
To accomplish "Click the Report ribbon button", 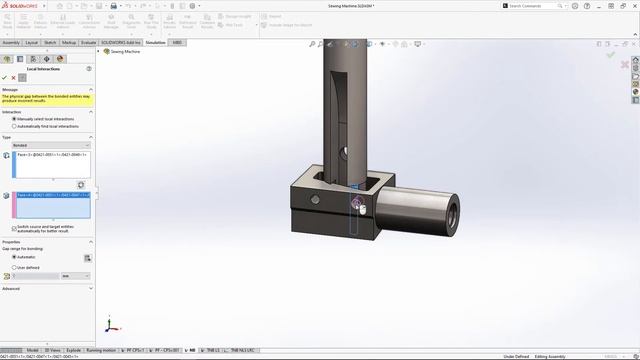I will (x=271, y=16).
